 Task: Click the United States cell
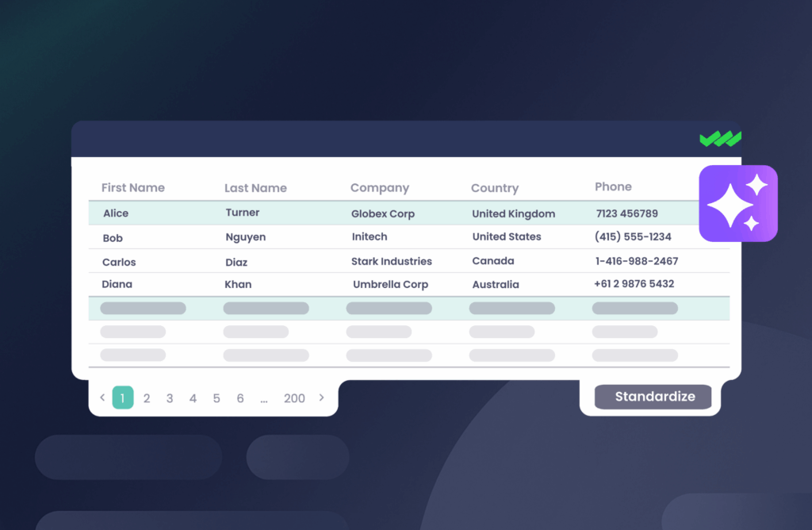click(507, 236)
